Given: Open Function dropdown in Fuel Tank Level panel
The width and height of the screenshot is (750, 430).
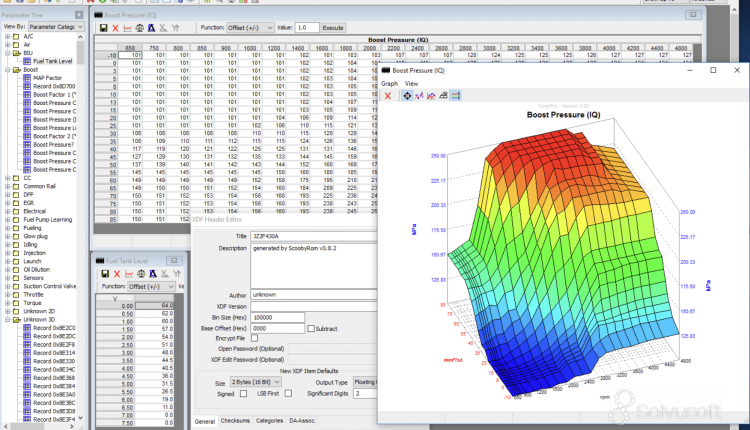Looking at the screenshot, I should click(x=152, y=287).
